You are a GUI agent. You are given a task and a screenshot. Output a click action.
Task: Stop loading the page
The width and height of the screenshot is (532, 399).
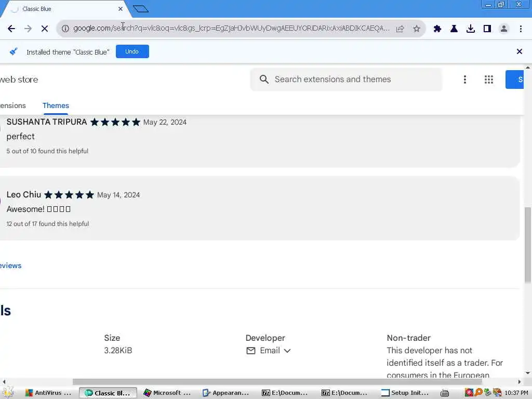[45, 29]
